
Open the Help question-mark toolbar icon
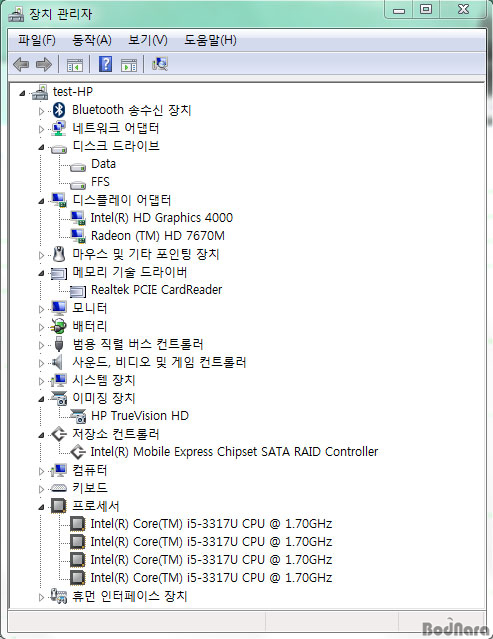(106, 64)
